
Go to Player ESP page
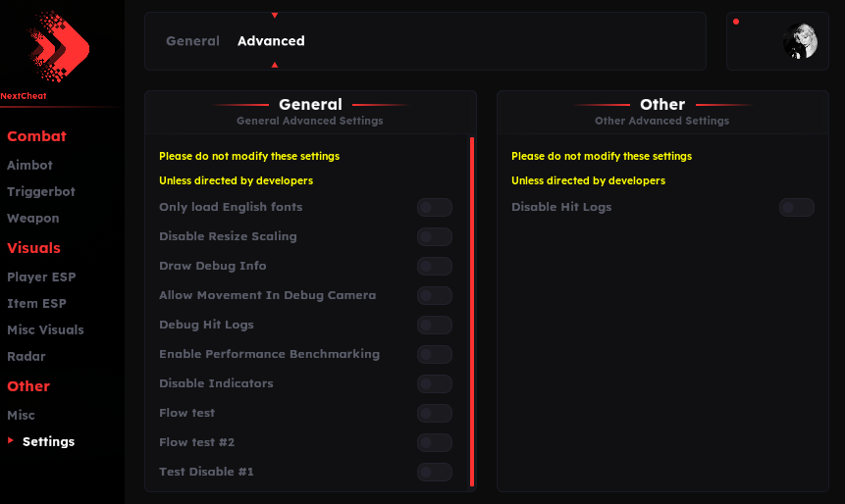click(x=41, y=277)
